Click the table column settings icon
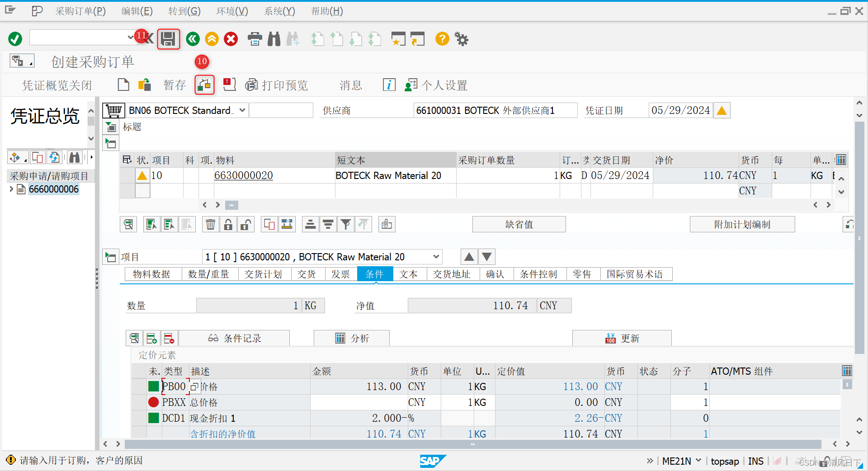This screenshot has height=471, width=868. 841,160
